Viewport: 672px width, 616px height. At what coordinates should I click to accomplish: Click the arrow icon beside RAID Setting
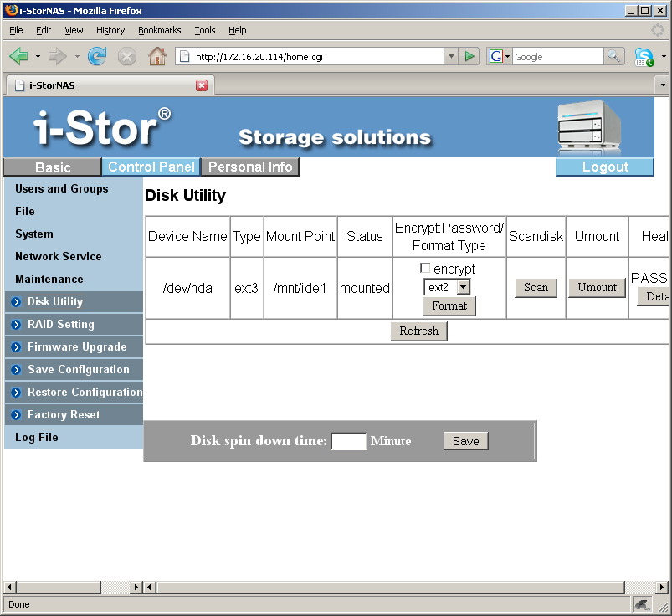click(16, 325)
